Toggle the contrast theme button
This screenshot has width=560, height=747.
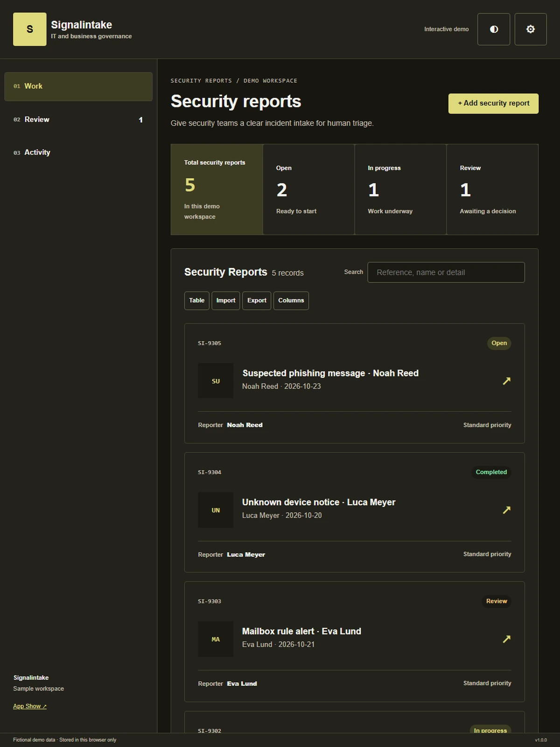(494, 29)
